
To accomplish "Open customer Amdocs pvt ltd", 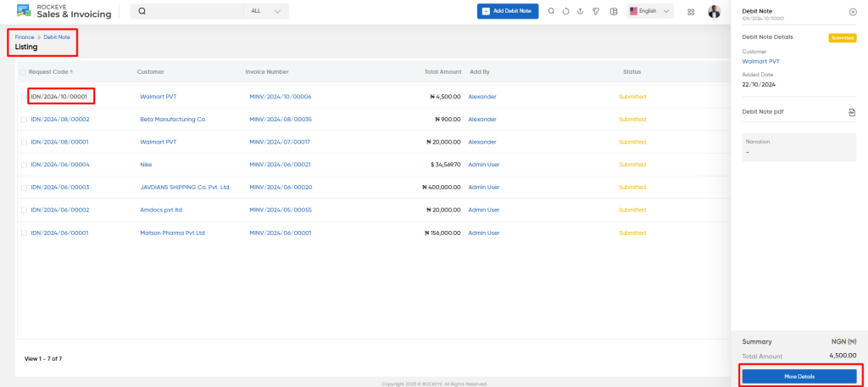I will [x=161, y=210].
